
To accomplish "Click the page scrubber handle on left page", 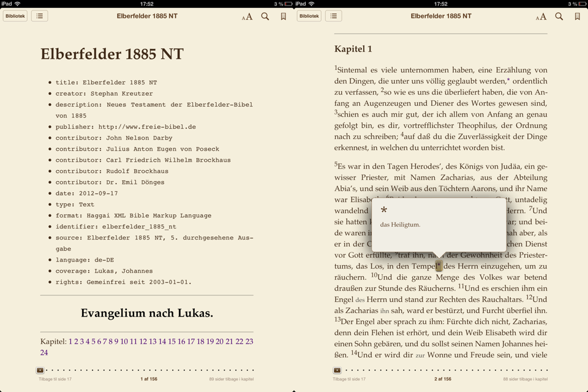I will coord(40,370).
